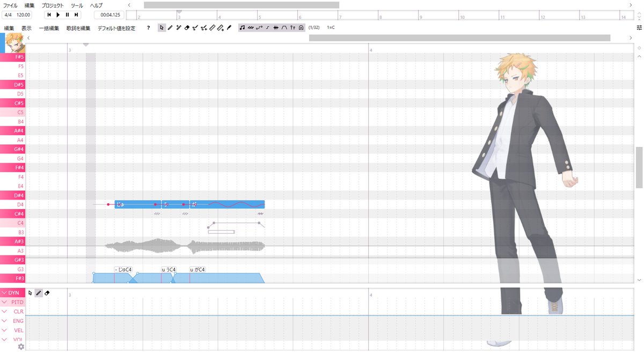Click the C4 piano key
This screenshot has height=362, width=644.
click(x=12, y=223)
